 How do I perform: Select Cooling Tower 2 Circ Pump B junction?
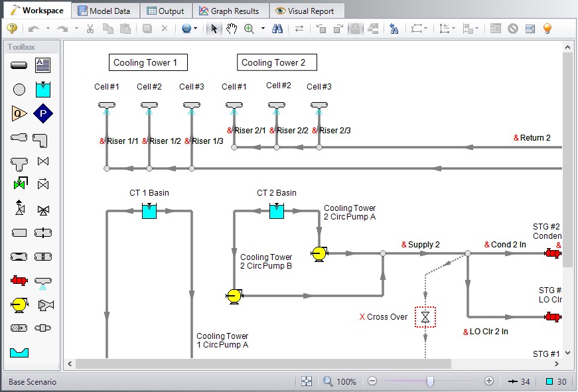coord(234,296)
